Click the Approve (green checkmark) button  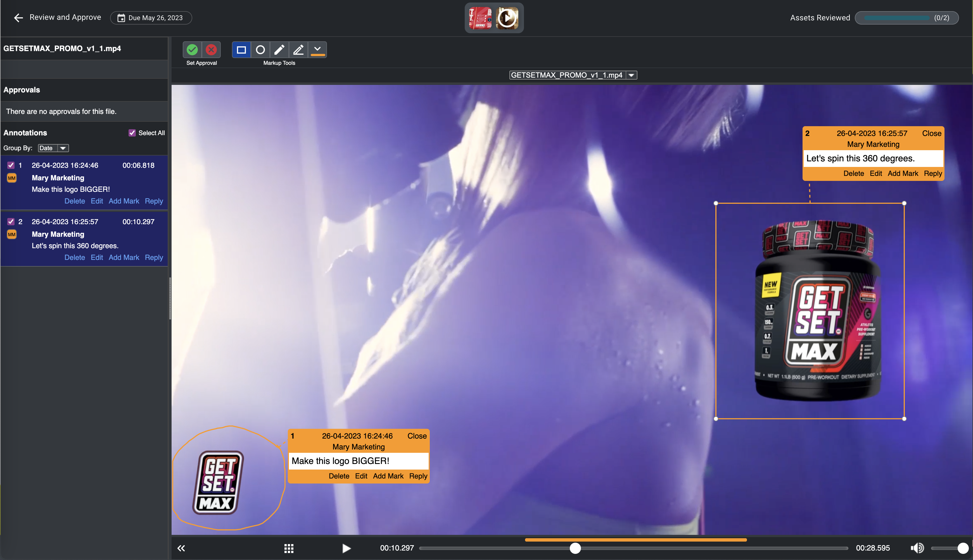pos(193,49)
